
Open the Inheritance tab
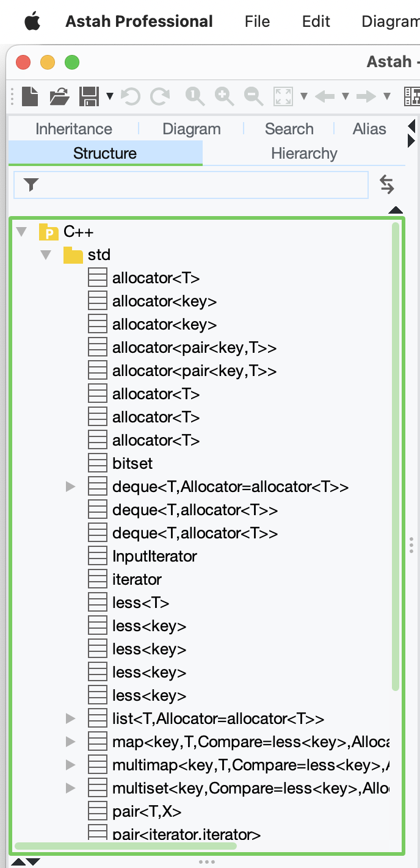tap(74, 129)
